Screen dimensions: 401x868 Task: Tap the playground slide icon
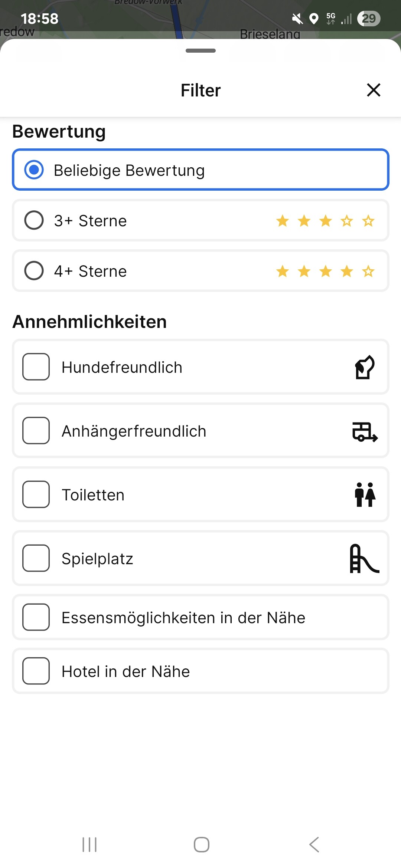[364, 559]
